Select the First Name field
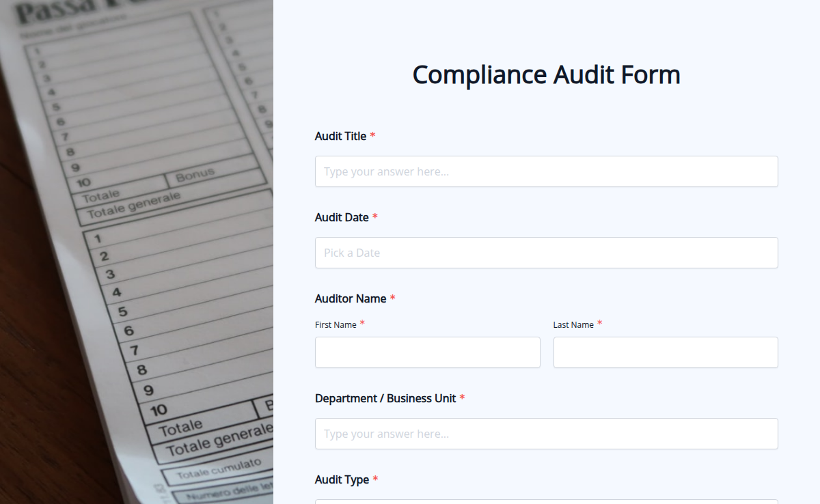 pyautogui.click(x=427, y=352)
